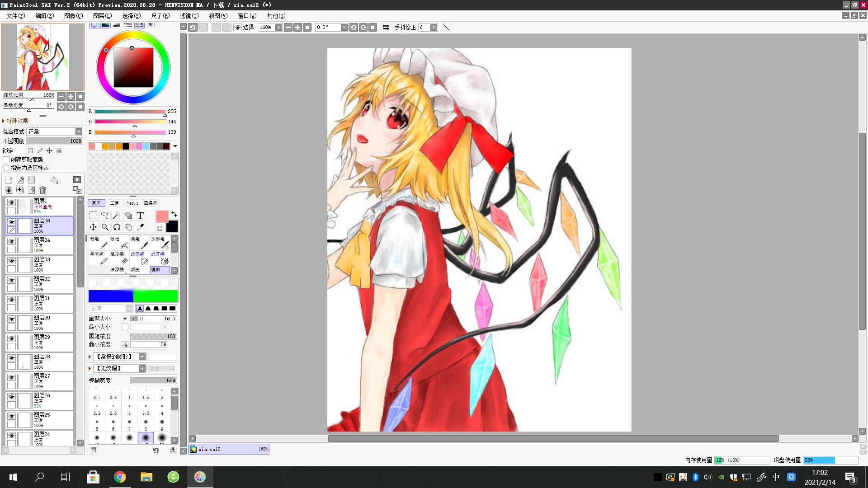Open the zoom percentage 168% dropdown
The height and width of the screenshot is (488, 868).
[x=278, y=28]
